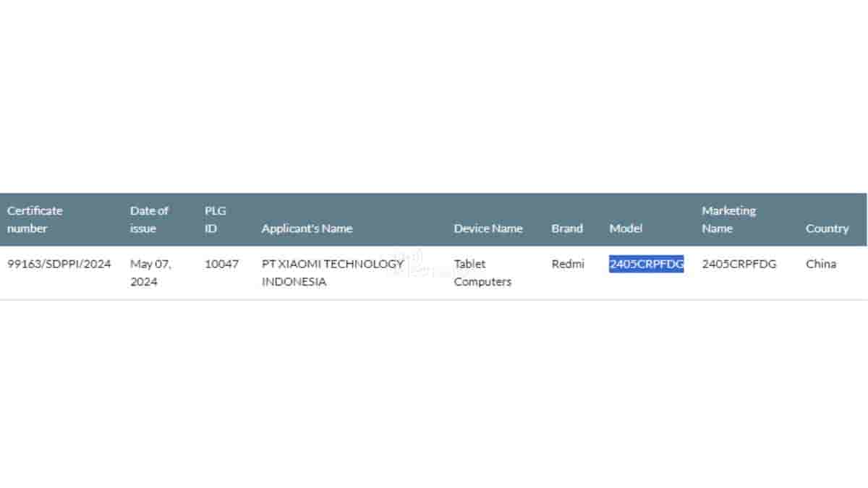Click the Tablet Computers device cell
Image resolution: width=868 pixels, height=488 pixels.
(x=482, y=273)
